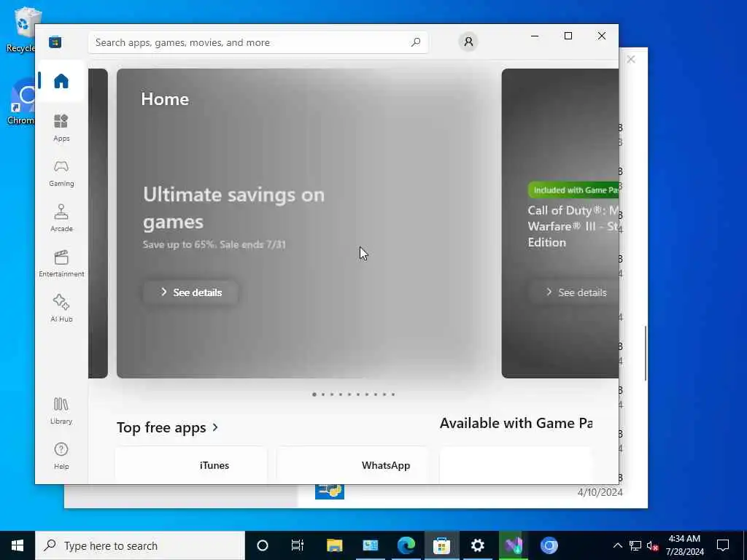Screen dimensions: 747x560
Task: Expand the Top free apps list
Action: click(x=168, y=427)
